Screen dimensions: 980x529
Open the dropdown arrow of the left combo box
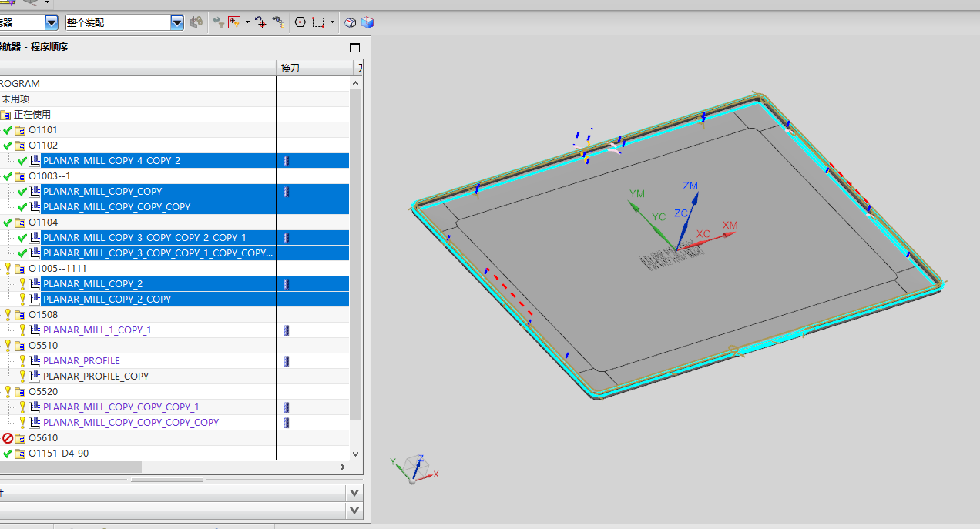(x=52, y=22)
